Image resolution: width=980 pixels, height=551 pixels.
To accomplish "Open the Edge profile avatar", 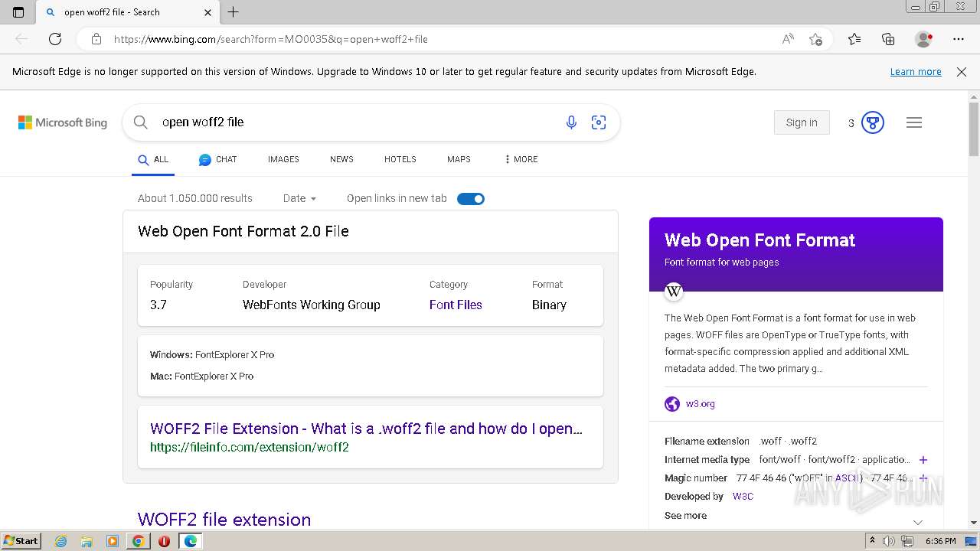I will pyautogui.click(x=923, y=39).
